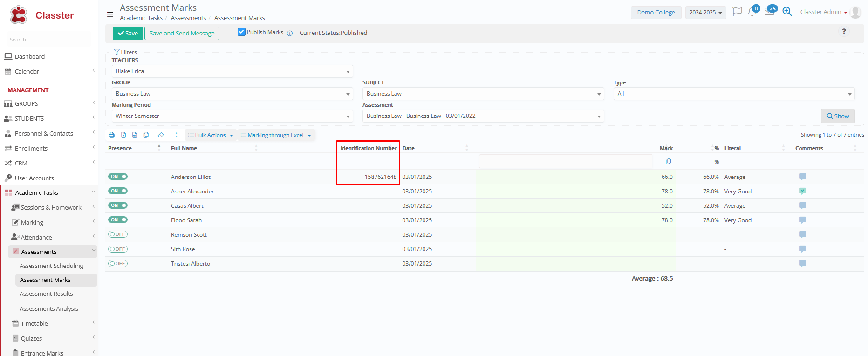Click the mark input field in header row
868x356 pixels.
tap(565, 162)
